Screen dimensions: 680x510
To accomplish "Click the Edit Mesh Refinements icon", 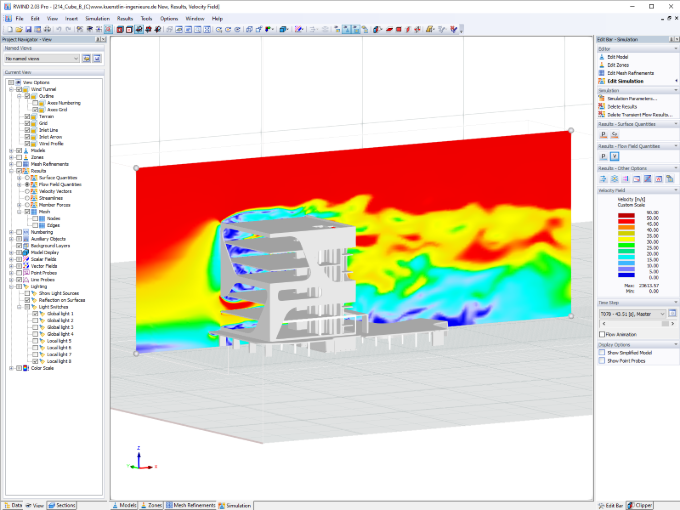I will [602, 73].
